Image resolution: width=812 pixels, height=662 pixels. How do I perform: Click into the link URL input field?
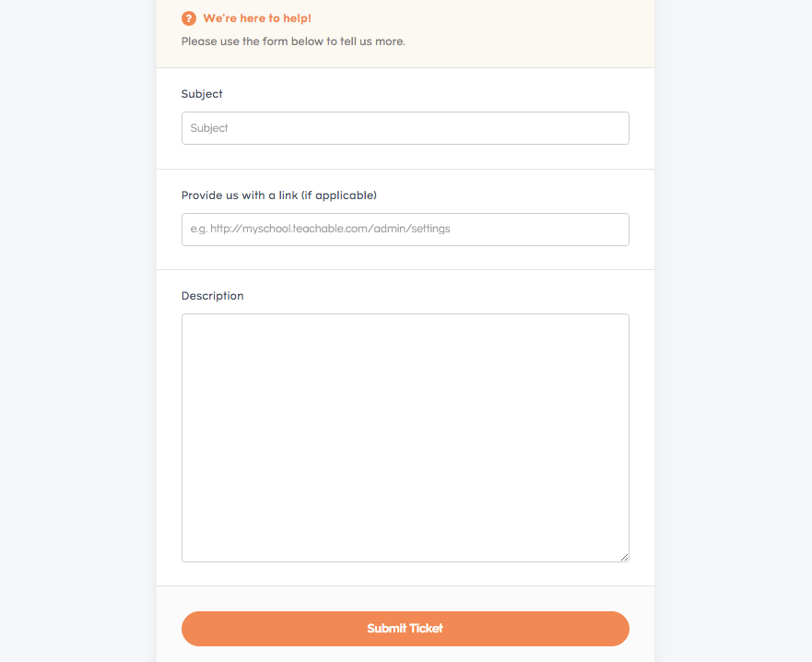pyautogui.click(x=405, y=230)
